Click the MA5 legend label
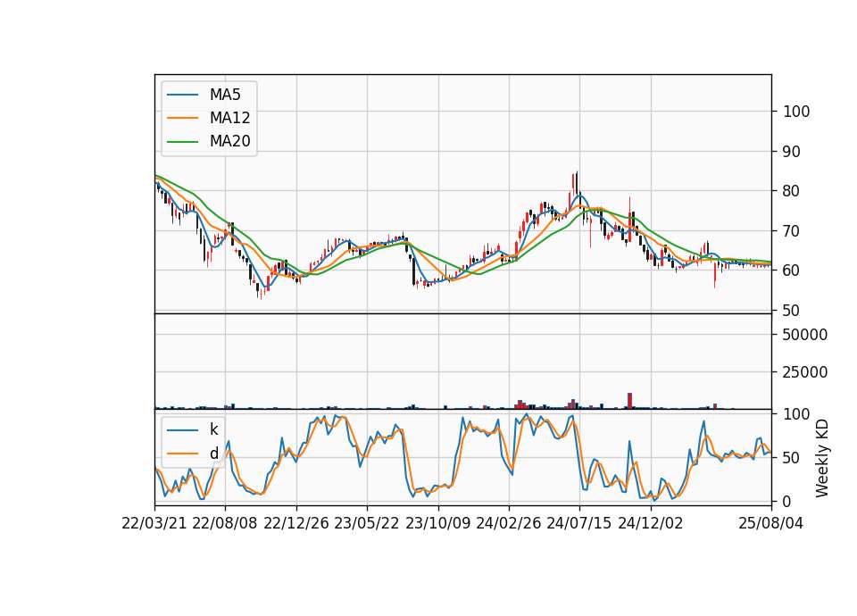Viewport: 857px width, 616px height. [x=225, y=95]
